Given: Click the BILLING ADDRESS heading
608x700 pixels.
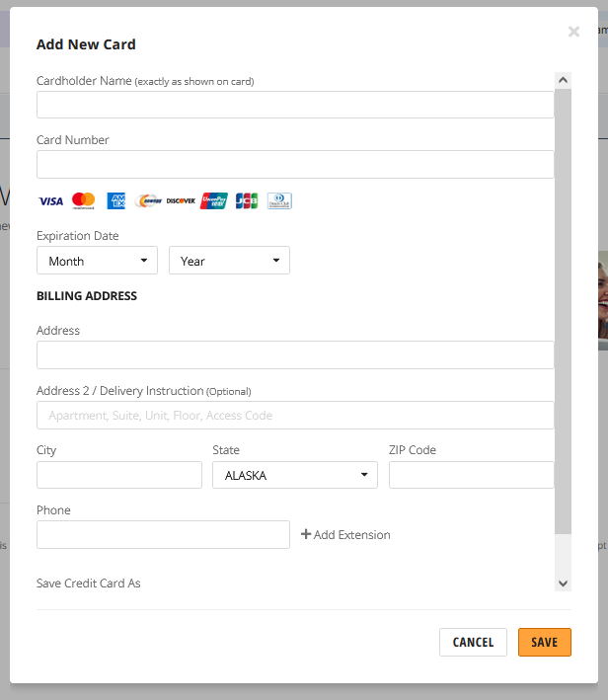Looking at the screenshot, I should (x=87, y=296).
